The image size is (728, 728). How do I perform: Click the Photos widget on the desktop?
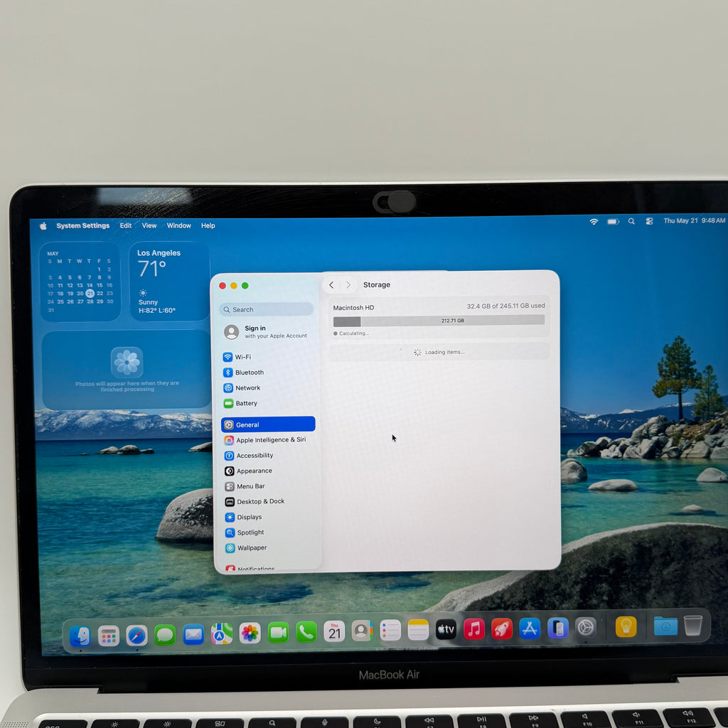click(x=127, y=370)
